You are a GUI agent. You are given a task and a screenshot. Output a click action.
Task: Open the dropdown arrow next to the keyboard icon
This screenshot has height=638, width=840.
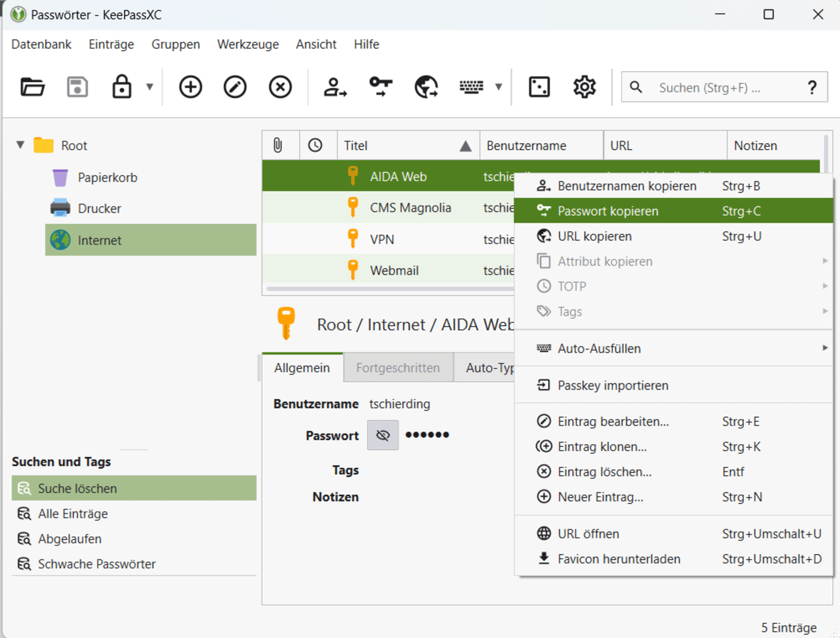point(499,87)
